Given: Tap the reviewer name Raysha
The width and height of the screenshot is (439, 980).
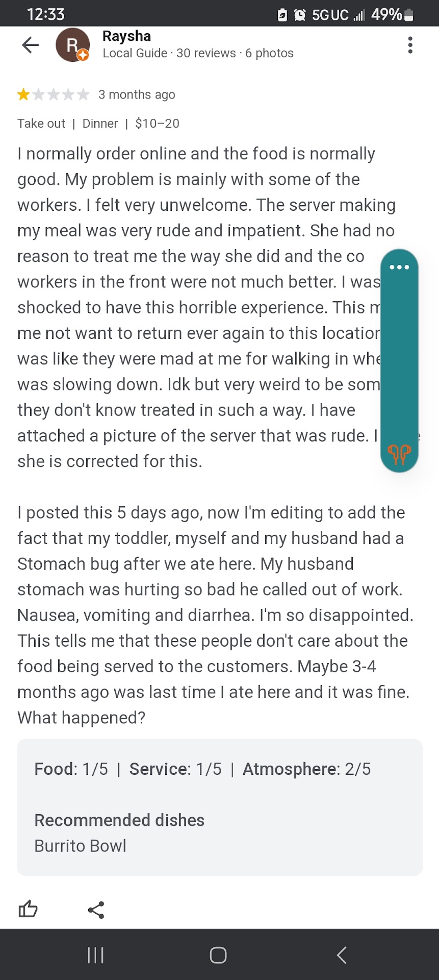Looking at the screenshot, I should point(126,36).
